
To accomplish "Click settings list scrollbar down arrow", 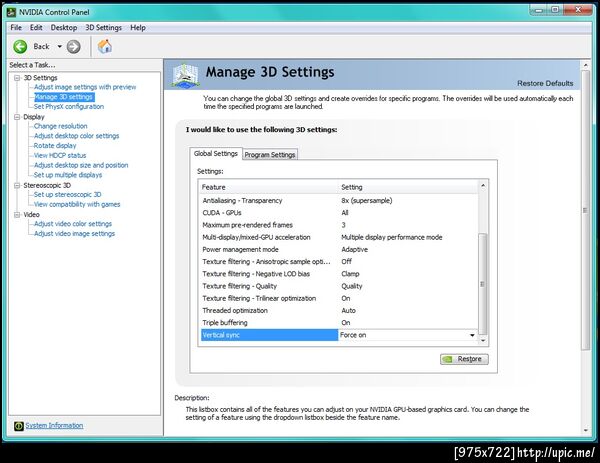I will [x=483, y=340].
